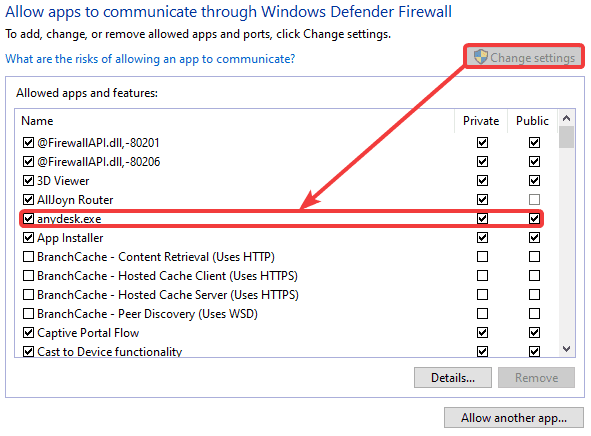Image resolution: width=591 pixels, height=436 pixels.
Task: Toggle Private checkbox for Captive Portal Flow
Action: pos(482,332)
